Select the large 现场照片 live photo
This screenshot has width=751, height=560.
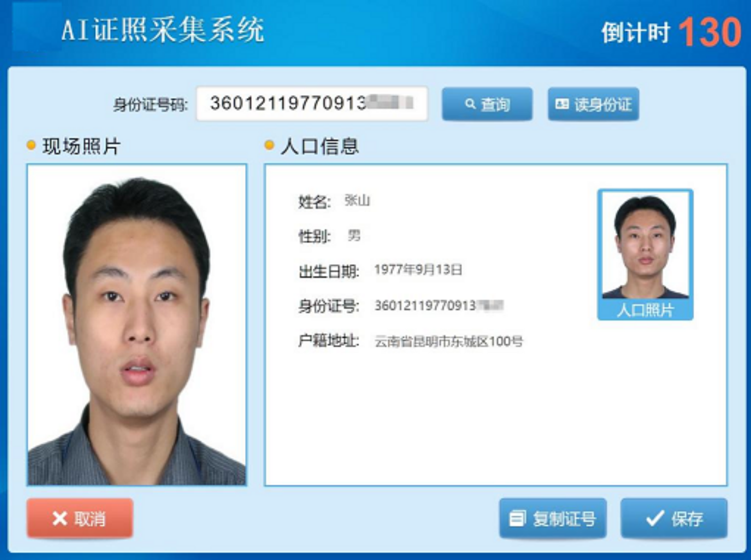pos(137,325)
